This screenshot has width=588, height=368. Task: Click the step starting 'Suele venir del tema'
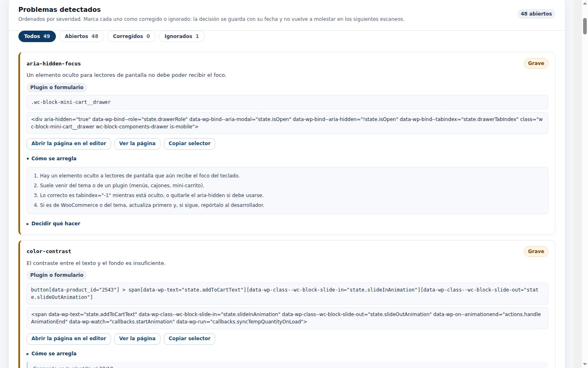click(122, 186)
